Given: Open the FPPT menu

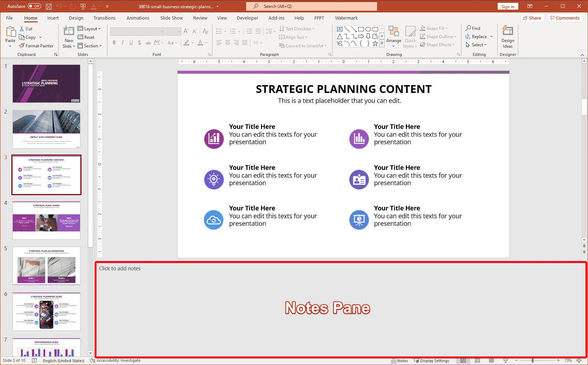Looking at the screenshot, I should (319, 18).
